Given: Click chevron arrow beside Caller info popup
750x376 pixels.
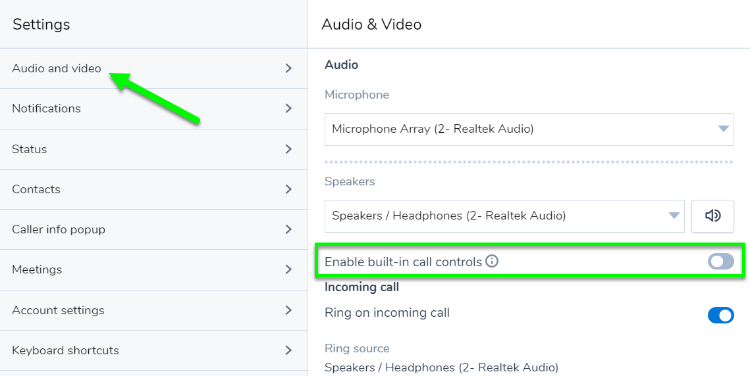Looking at the screenshot, I should click(x=288, y=230).
